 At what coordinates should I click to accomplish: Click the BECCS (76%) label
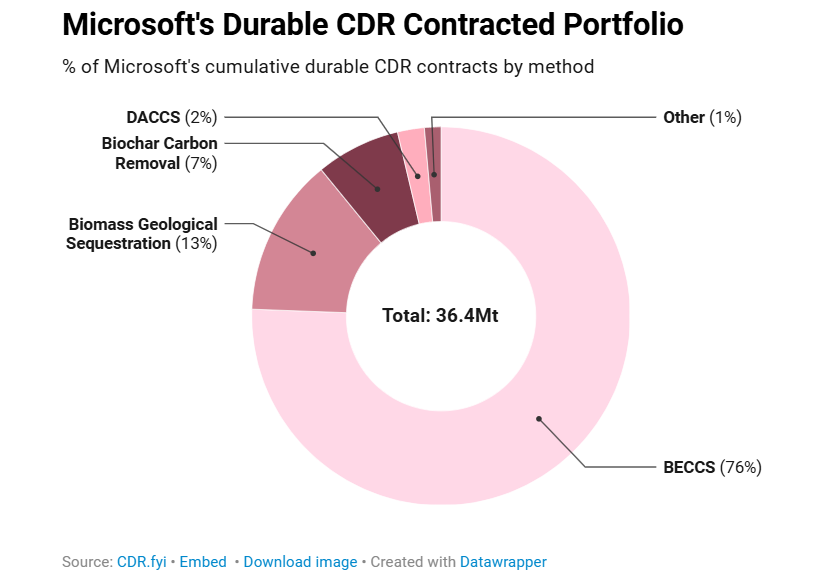click(713, 466)
